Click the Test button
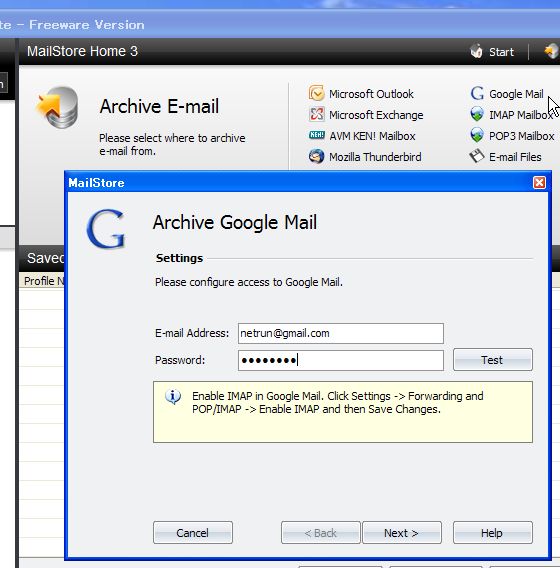Viewport: 560px width, 568px height. (x=493, y=360)
